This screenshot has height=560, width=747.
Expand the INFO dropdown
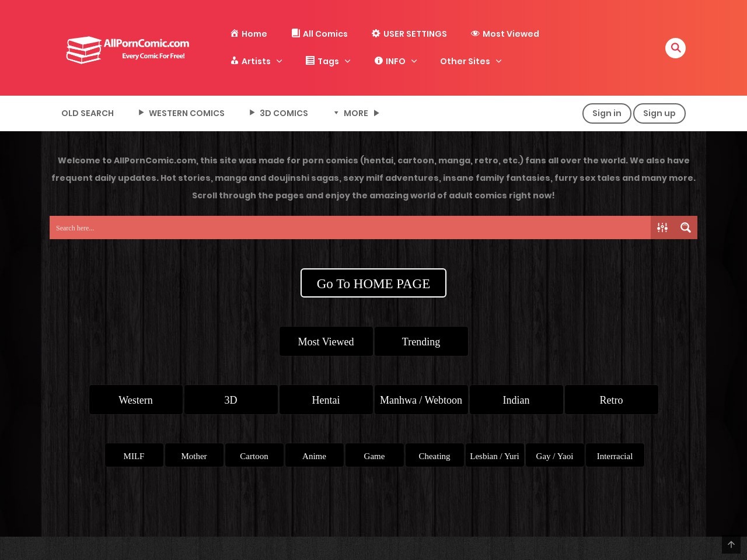tap(396, 61)
